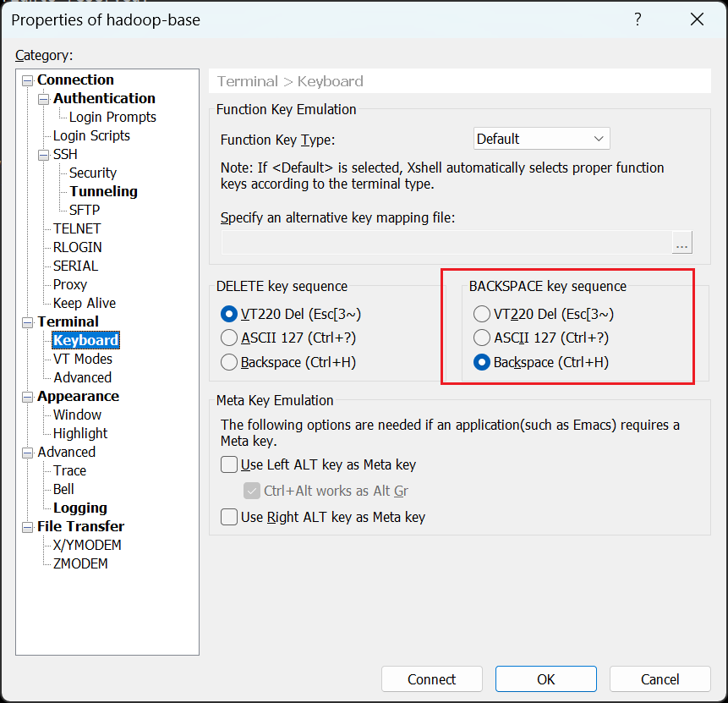Collapse the Appearance tree node
The width and height of the screenshot is (728, 703).
click(x=28, y=397)
